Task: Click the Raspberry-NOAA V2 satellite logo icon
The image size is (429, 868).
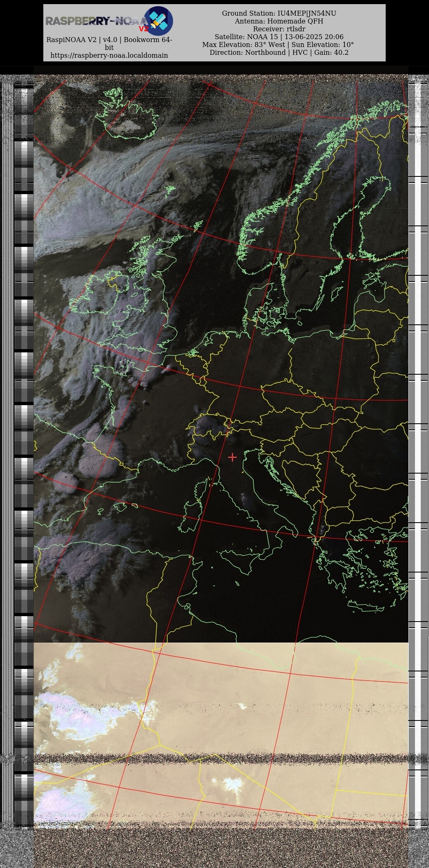Action: 158,21
